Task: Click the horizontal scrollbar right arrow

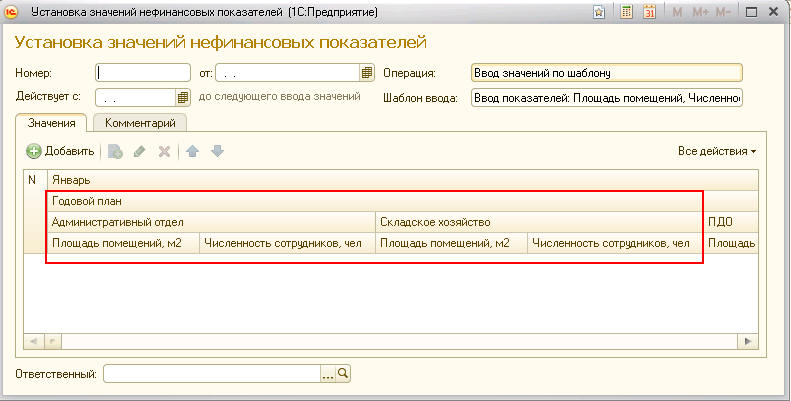Action: coord(748,341)
